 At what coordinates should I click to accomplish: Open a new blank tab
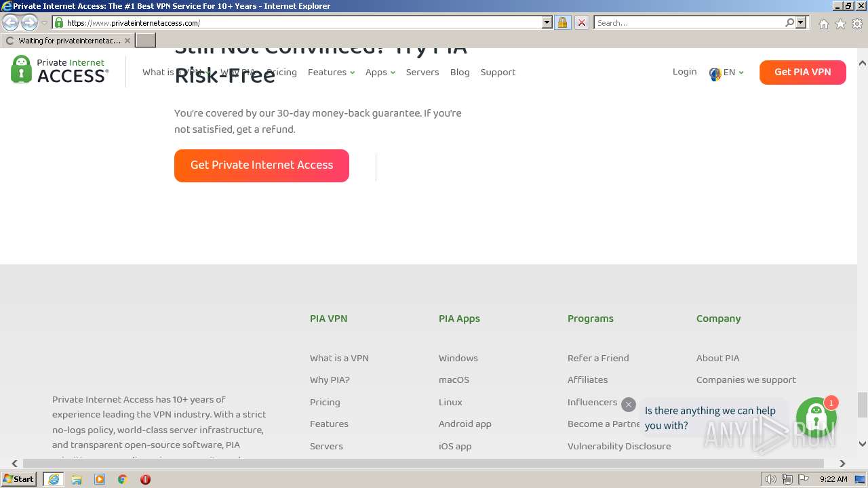pos(146,40)
